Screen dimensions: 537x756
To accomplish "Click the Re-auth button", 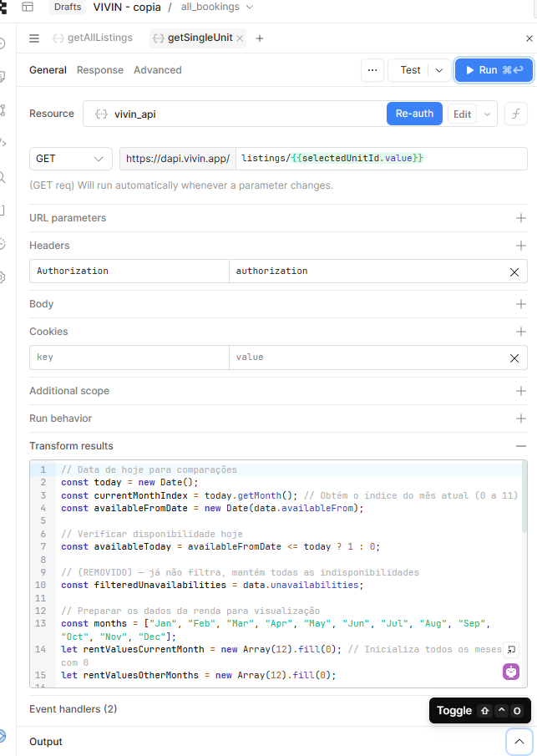I will click(414, 114).
